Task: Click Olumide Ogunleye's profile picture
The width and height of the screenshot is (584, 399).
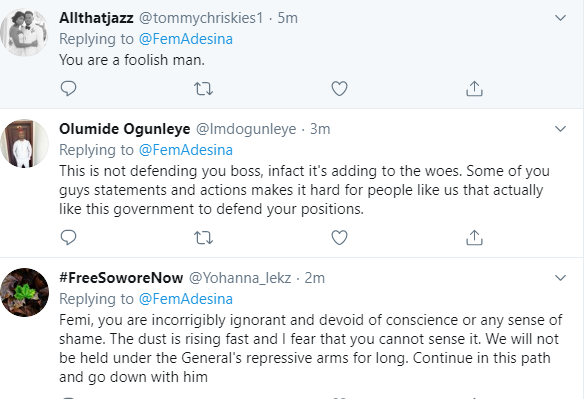Action: click(24, 143)
